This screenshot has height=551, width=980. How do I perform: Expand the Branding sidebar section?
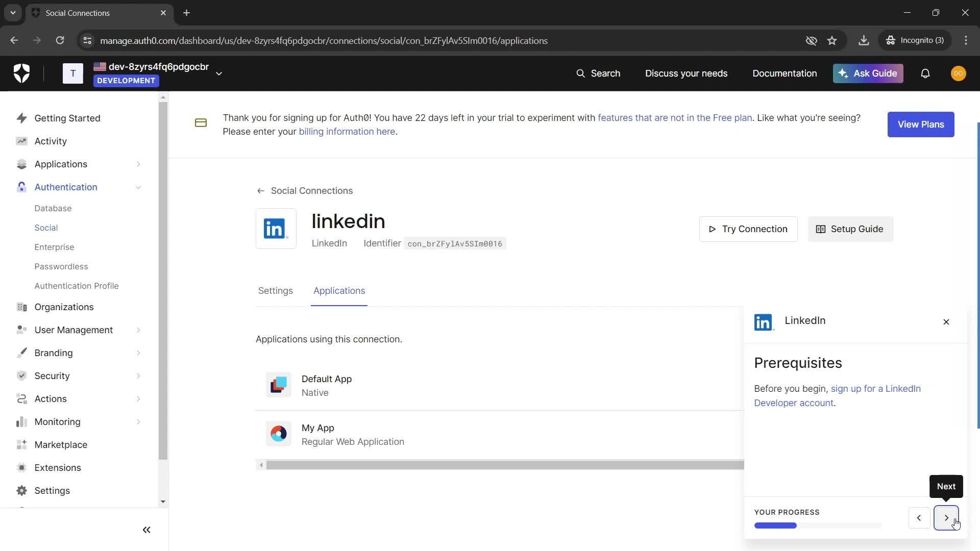(x=138, y=353)
